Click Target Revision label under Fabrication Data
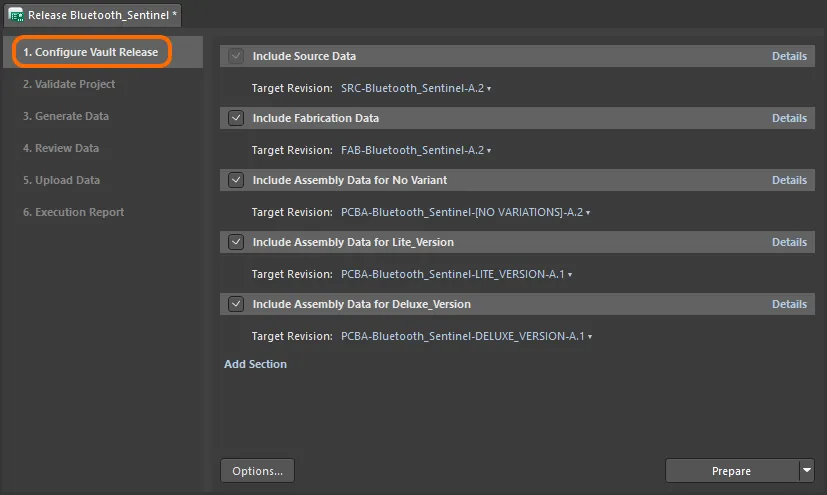The height and width of the screenshot is (495, 827). pyautogui.click(x=292, y=150)
